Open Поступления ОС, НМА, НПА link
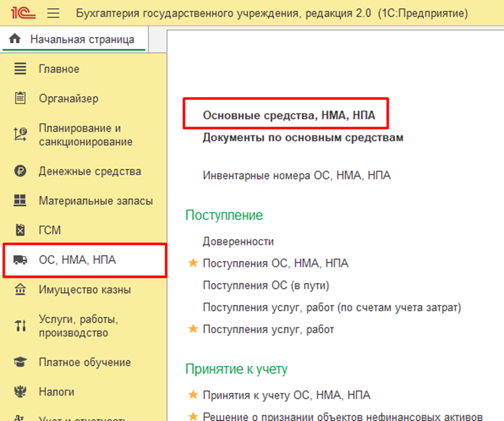 point(276,263)
